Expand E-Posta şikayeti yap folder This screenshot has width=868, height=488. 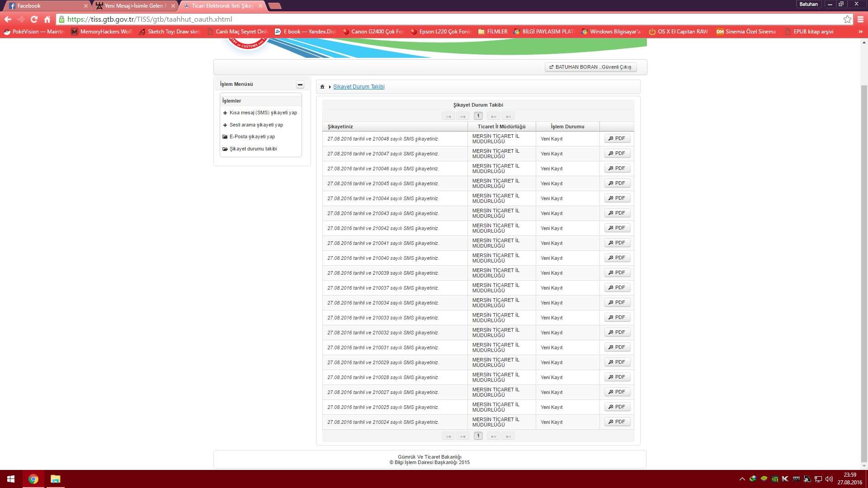click(x=252, y=137)
